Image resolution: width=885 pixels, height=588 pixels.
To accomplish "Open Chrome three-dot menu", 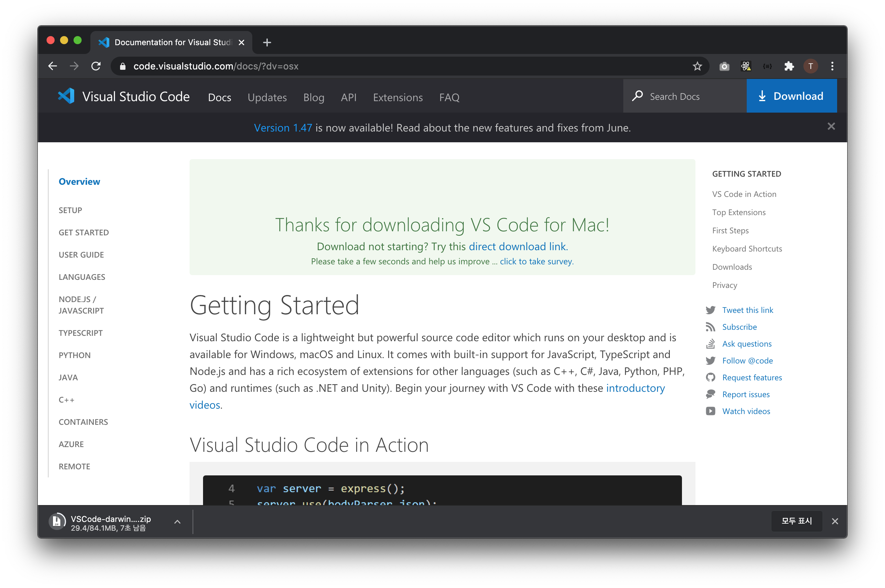I will (x=832, y=66).
